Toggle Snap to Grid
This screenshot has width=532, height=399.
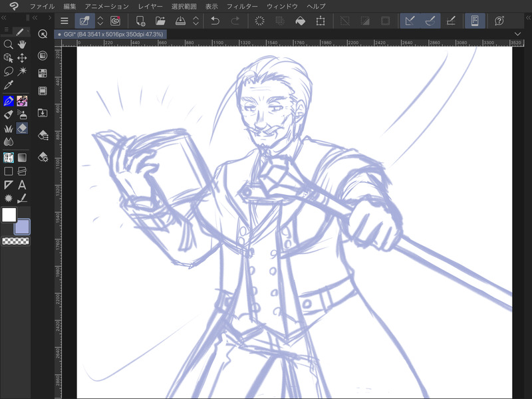[x=451, y=21]
